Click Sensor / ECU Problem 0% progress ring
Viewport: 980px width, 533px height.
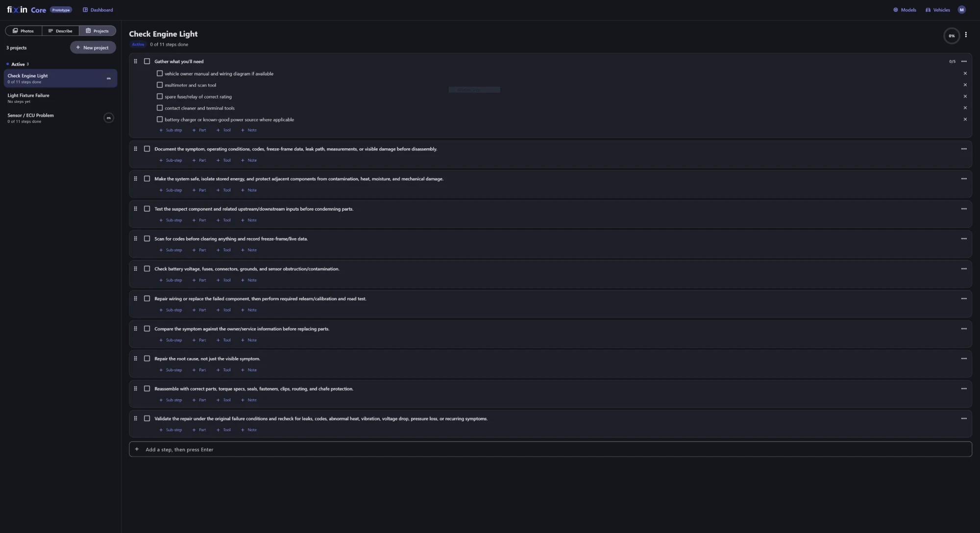coord(109,118)
